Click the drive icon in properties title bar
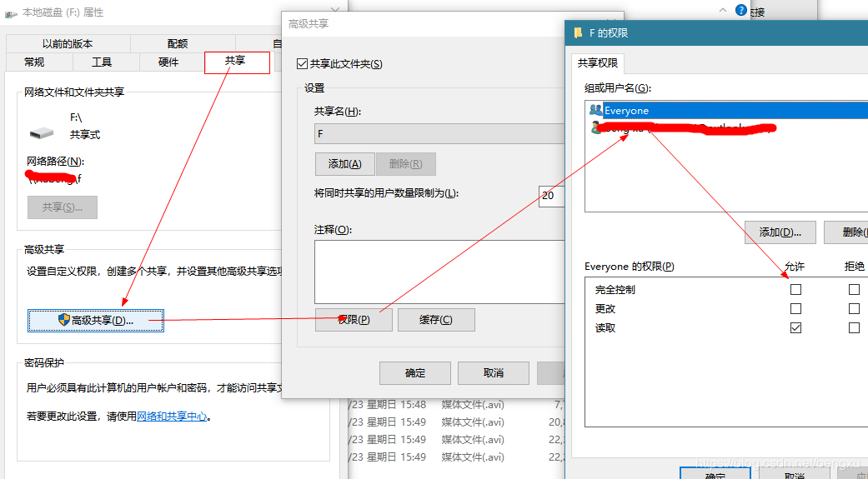868x479 pixels. [11, 14]
